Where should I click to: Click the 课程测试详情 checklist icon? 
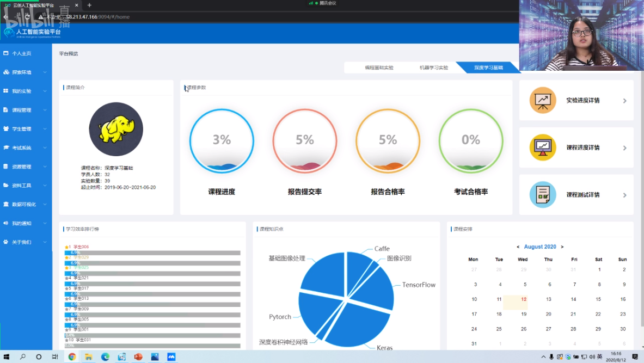[x=543, y=195]
